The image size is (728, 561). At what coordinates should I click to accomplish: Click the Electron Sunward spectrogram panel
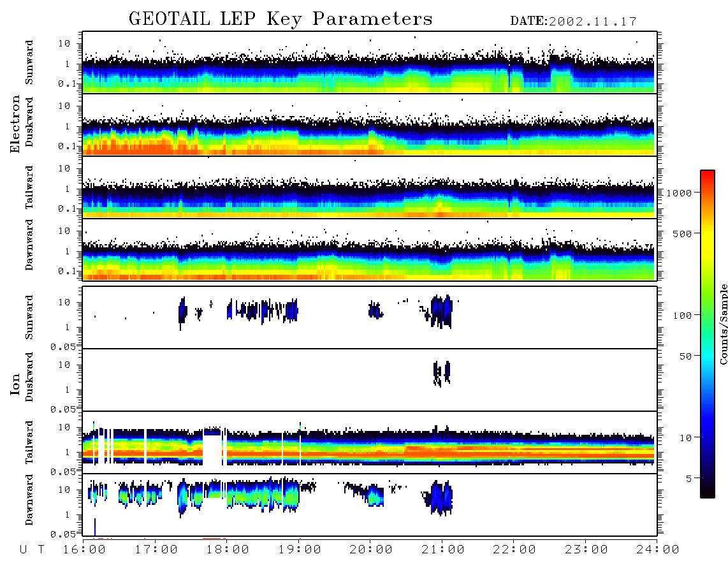(x=370, y=62)
